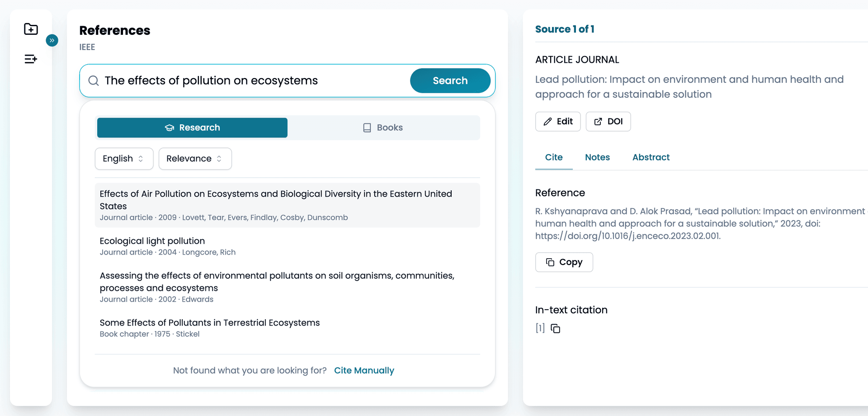The width and height of the screenshot is (868, 416).
Task: Open the English language dropdown
Action: tap(124, 159)
